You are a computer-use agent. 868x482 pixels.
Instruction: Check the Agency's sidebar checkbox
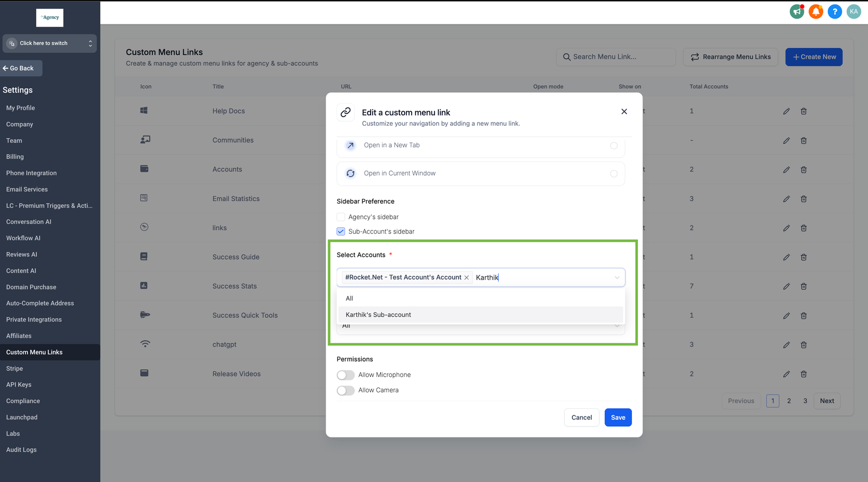pos(341,217)
